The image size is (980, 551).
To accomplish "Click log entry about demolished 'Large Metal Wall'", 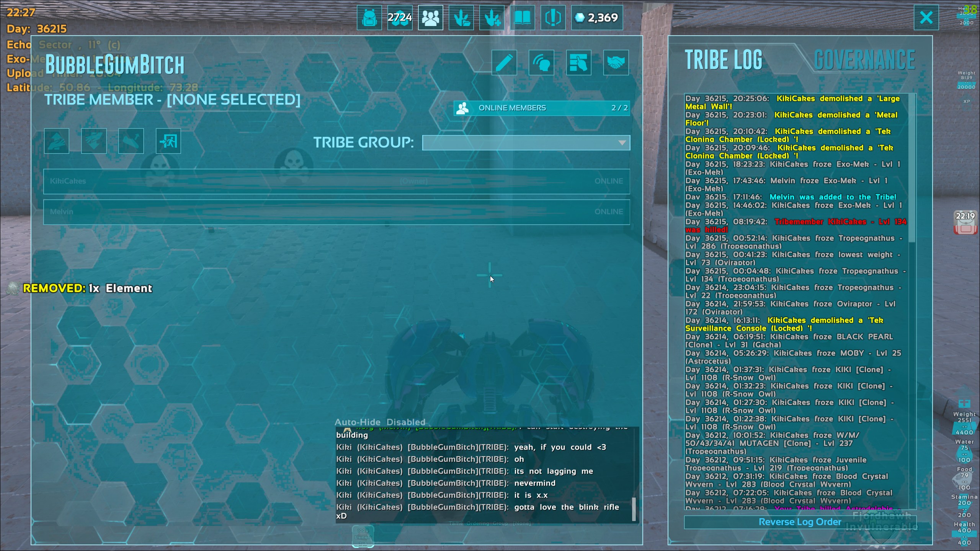I will pyautogui.click(x=792, y=103).
